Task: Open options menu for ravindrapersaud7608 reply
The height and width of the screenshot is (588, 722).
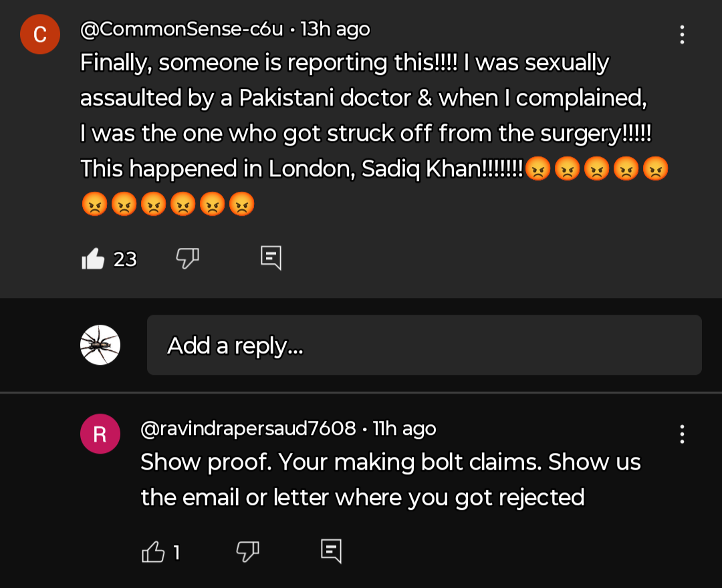Action: tap(682, 434)
